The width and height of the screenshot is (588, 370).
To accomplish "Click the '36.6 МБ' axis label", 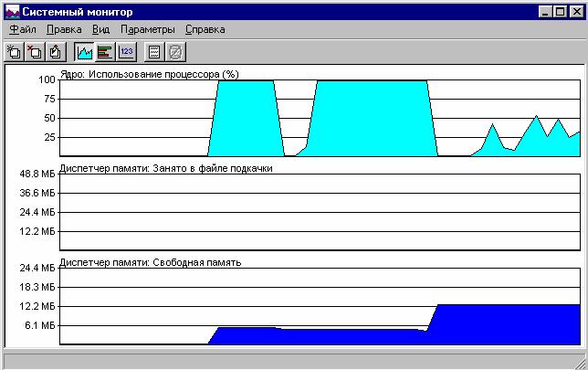I will pyautogui.click(x=37, y=193).
